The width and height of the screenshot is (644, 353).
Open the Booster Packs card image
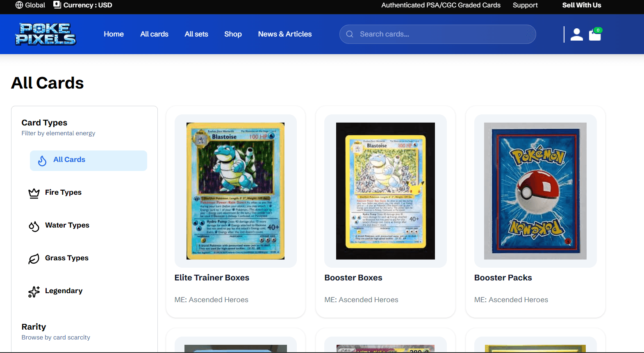pyautogui.click(x=535, y=191)
